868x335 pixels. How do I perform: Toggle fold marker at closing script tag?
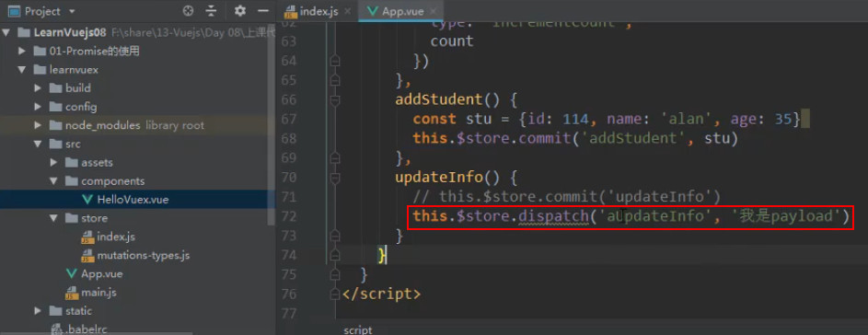[x=334, y=294]
